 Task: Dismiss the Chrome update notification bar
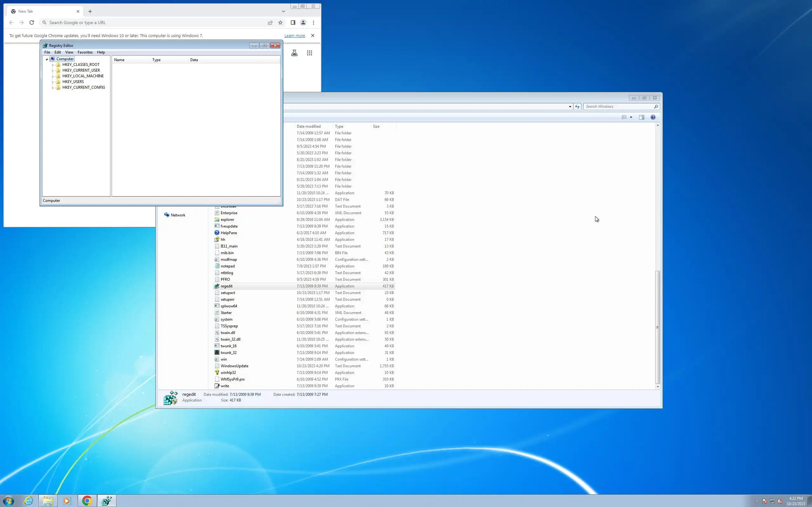(x=312, y=35)
